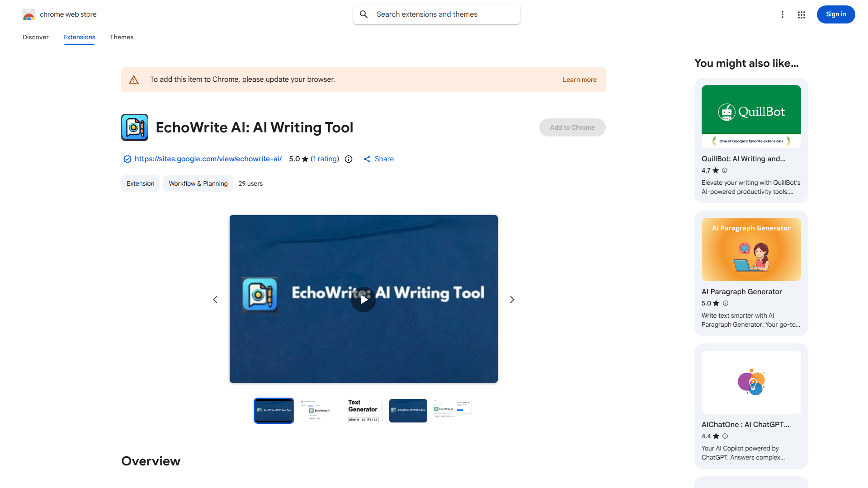Image resolution: width=868 pixels, height=488 pixels.
Task: Click the info icon beside the rating
Action: click(348, 159)
